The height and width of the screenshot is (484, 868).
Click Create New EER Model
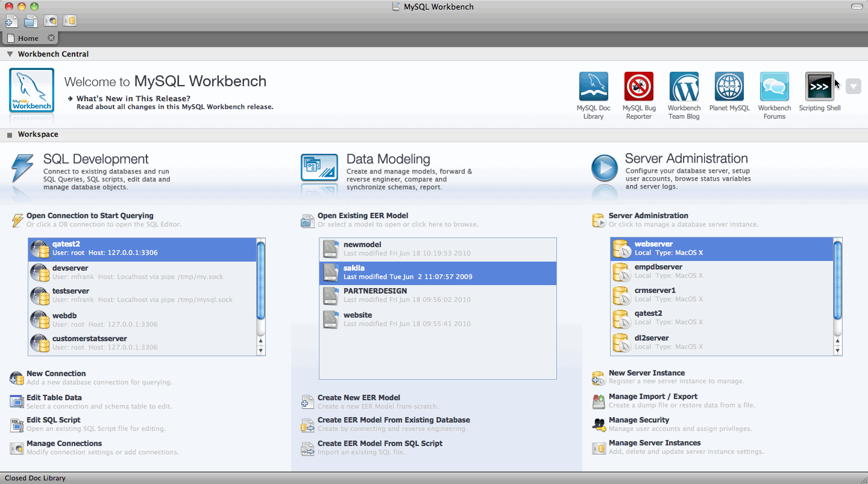point(359,398)
